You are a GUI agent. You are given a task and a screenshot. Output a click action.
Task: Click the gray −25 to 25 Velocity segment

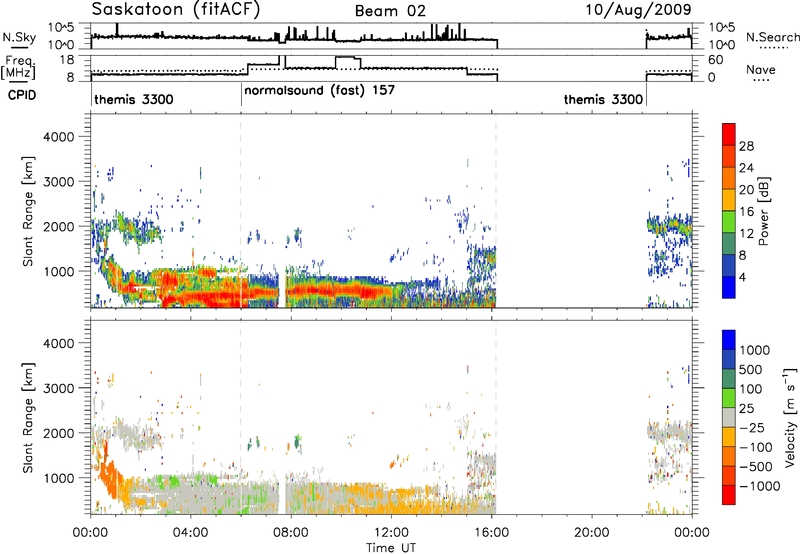729,417
